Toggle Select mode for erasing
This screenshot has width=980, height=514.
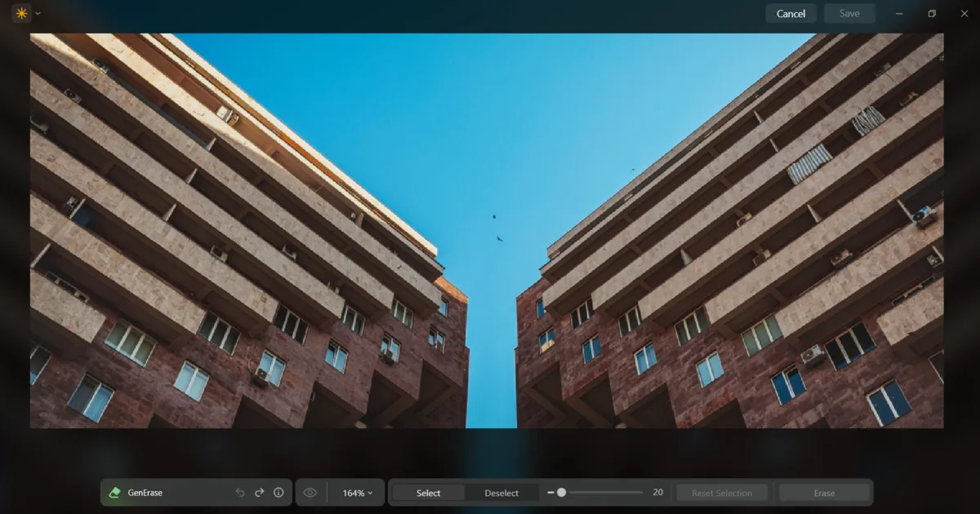pyautogui.click(x=428, y=492)
